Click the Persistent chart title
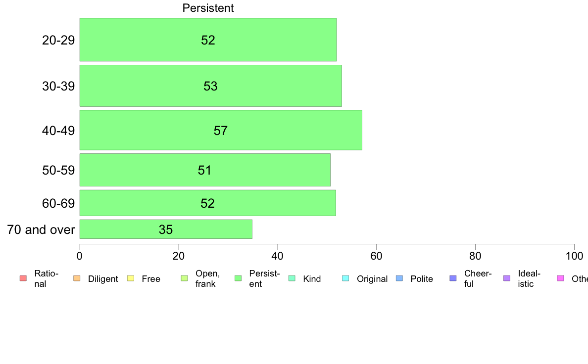 click(x=208, y=8)
